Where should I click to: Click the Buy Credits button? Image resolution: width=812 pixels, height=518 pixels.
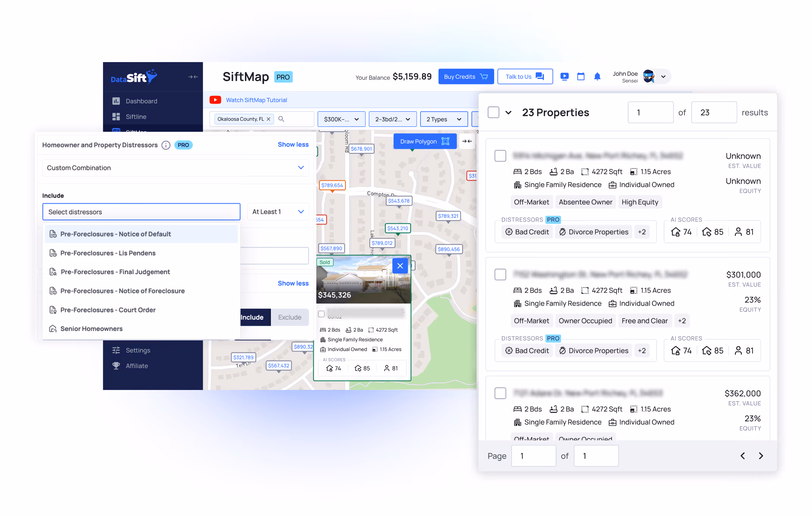(x=466, y=76)
